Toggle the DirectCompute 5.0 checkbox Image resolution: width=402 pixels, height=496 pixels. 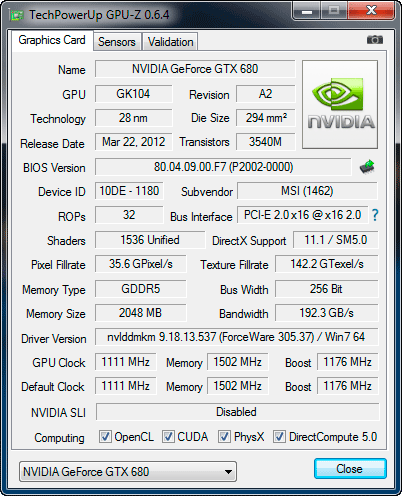[279, 436]
